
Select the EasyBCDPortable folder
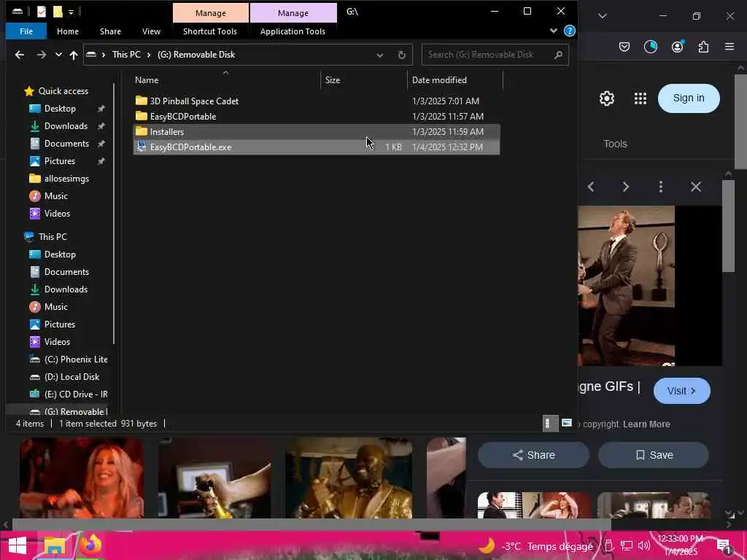pyautogui.click(x=317, y=116)
